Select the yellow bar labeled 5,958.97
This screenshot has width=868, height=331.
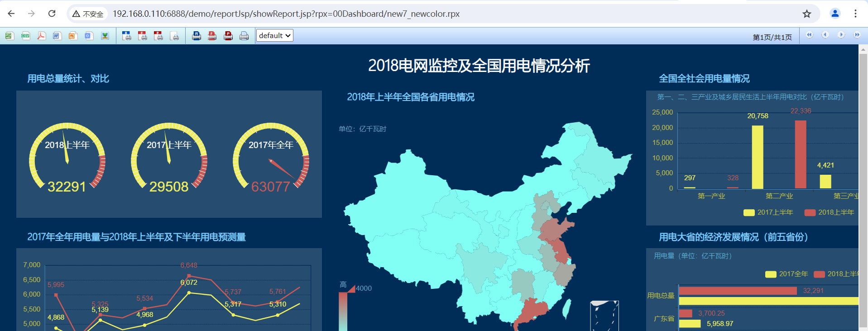point(690,324)
